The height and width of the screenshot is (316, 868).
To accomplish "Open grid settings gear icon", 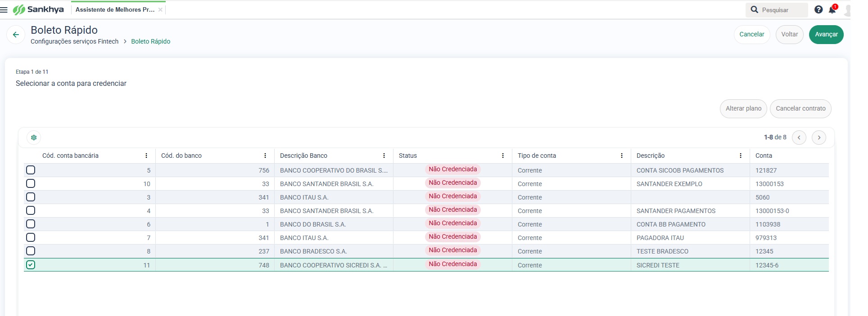I will coord(34,138).
